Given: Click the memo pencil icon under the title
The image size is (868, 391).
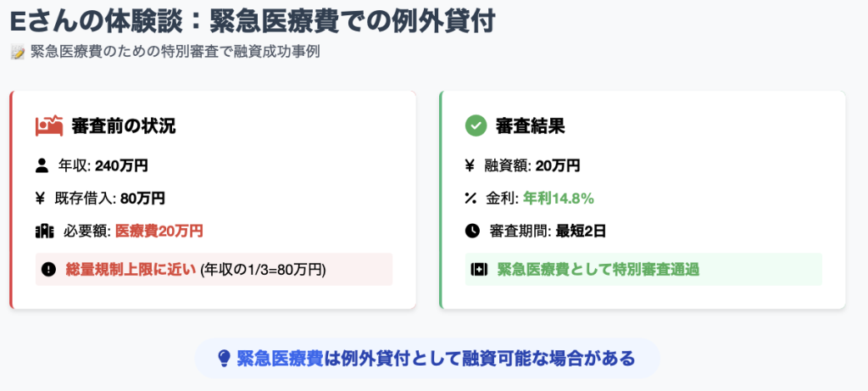Looking at the screenshot, I should (18, 53).
